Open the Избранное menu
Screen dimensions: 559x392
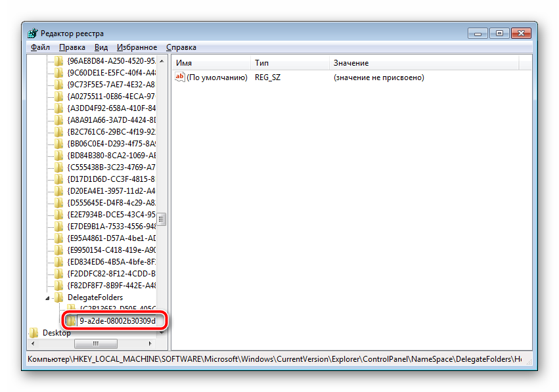(x=137, y=47)
